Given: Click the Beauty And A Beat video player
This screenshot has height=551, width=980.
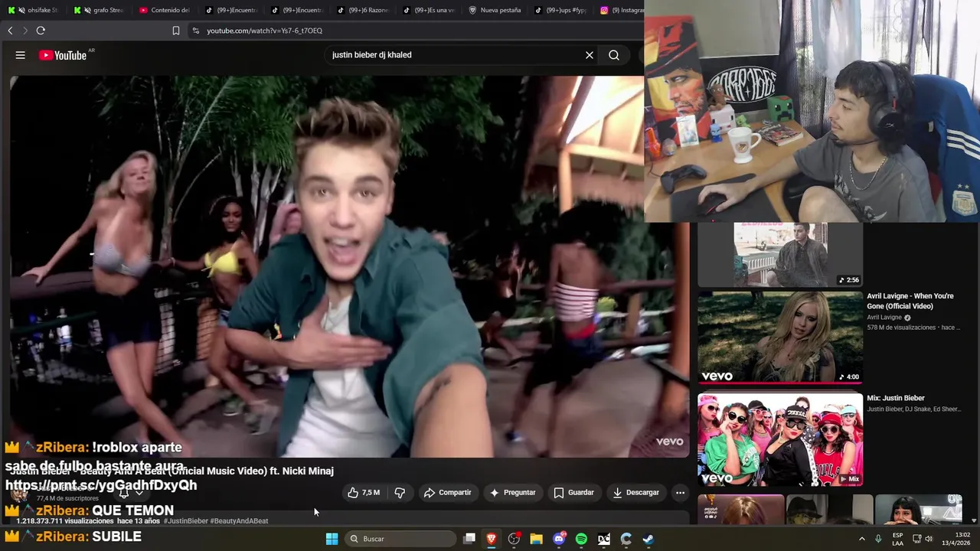Looking at the screenshot, I should click(x=349, y=266).
